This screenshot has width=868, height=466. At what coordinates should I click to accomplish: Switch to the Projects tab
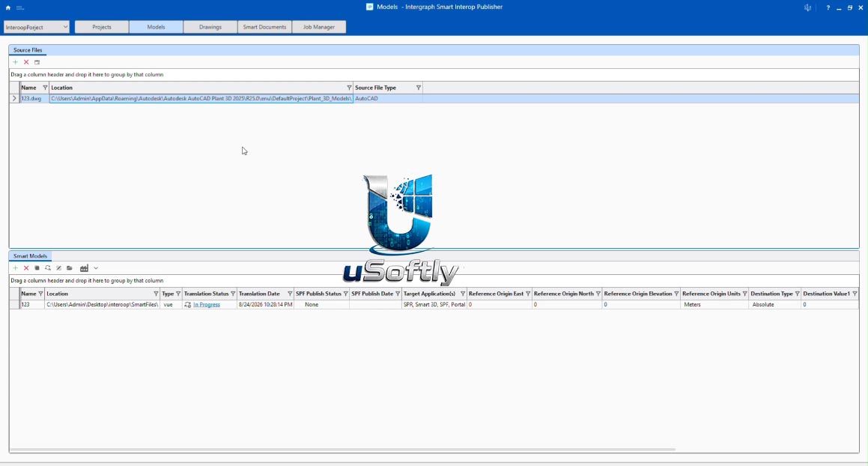(x=102, y=27)
